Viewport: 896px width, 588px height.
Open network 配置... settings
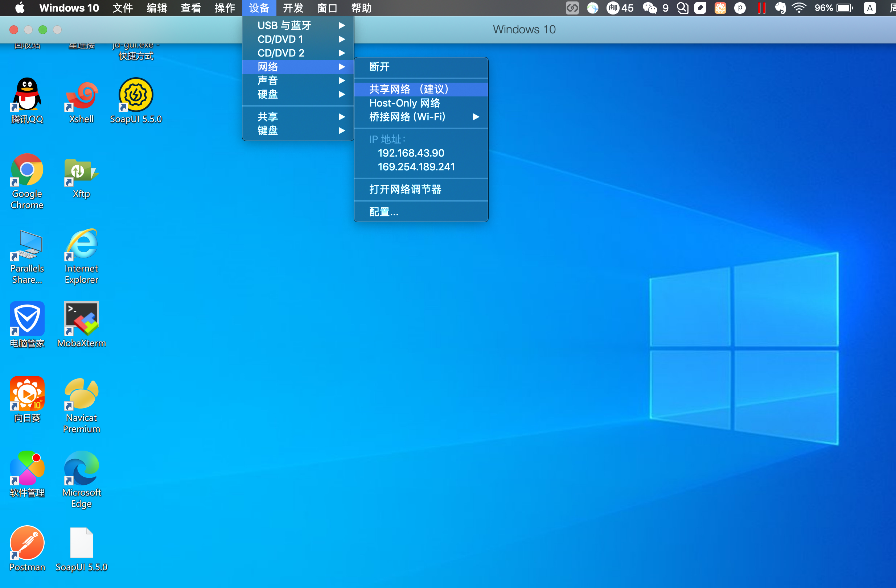[x=421, y=212]
